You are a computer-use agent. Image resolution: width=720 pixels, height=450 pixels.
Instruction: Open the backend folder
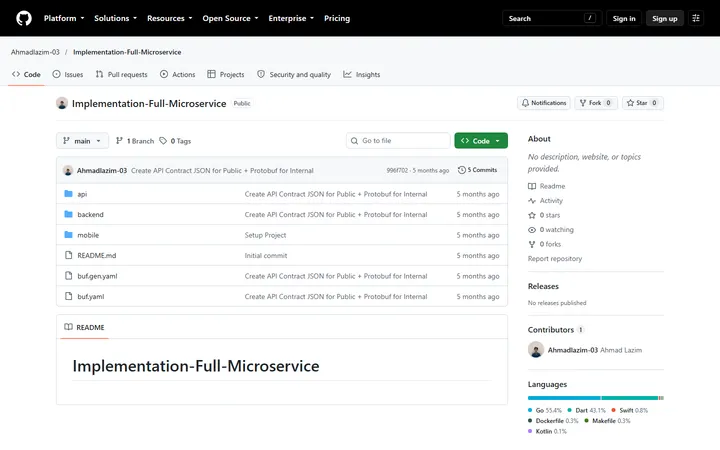click(90, 214)
